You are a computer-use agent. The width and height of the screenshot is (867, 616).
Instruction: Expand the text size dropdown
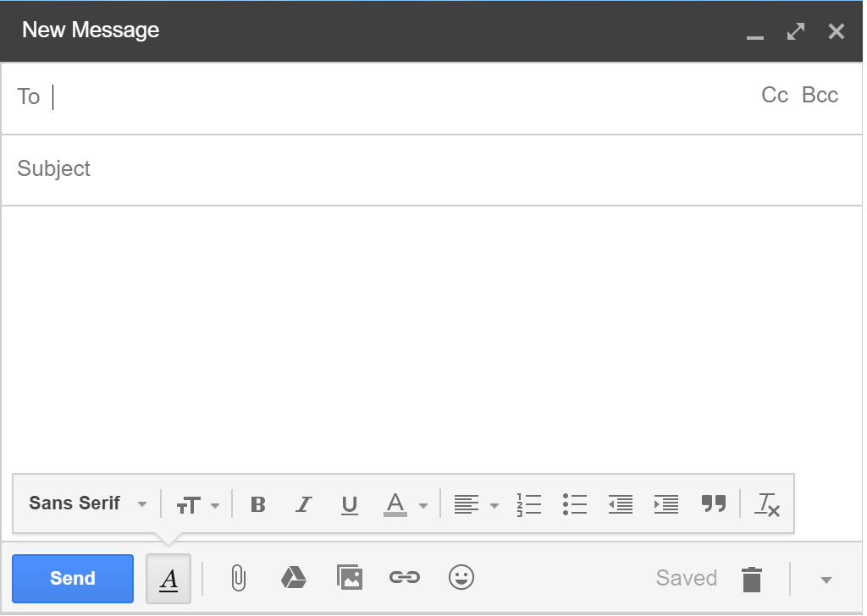(197, 505)
